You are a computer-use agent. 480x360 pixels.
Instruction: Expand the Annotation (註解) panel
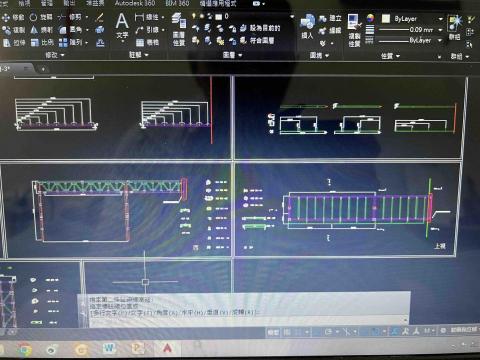click(x=139, y=55)
